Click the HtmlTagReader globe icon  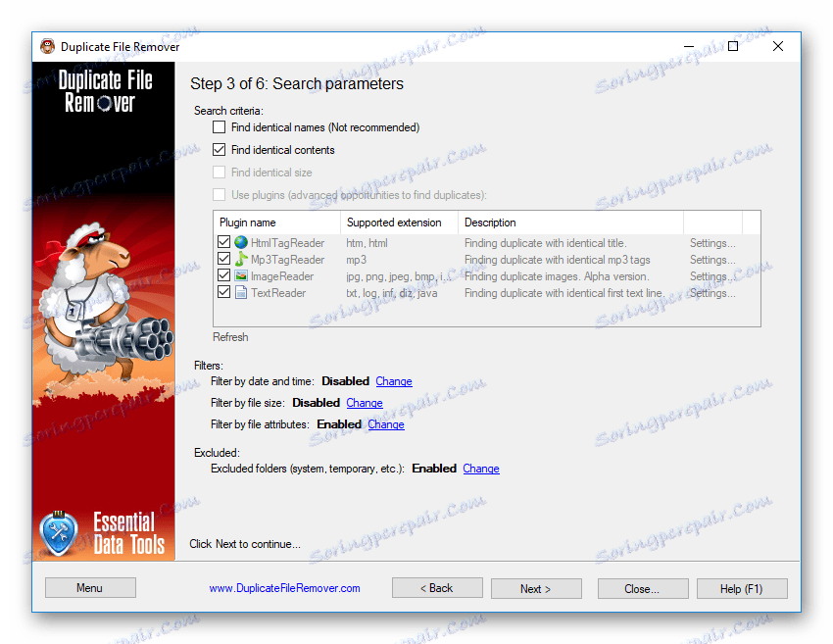(241, 243)
